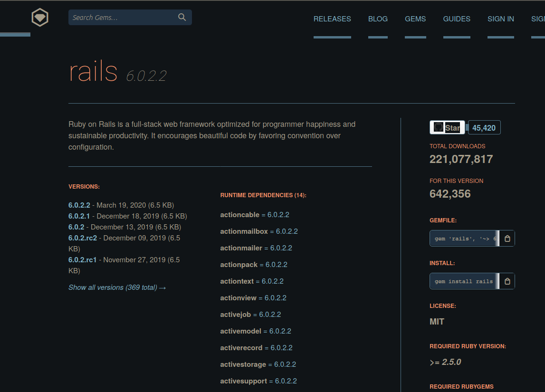Click the search magnifier icon
This screenshot has width=545, height=392.
182,17
